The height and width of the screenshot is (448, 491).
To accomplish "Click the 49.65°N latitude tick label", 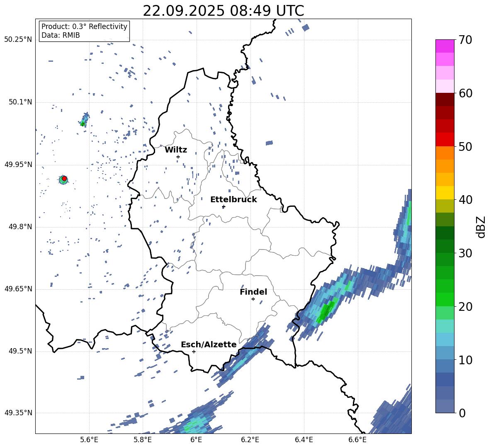I will pos(18,289).
